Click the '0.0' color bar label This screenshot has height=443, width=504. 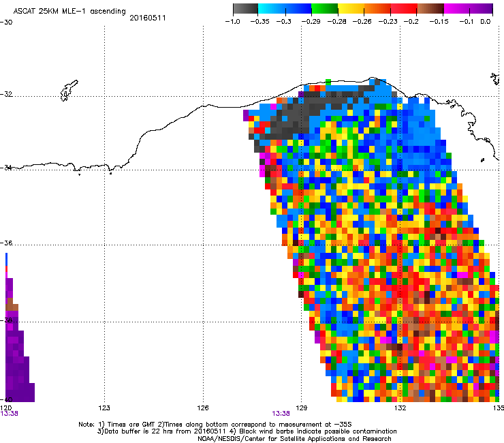[x=486, y=22]
